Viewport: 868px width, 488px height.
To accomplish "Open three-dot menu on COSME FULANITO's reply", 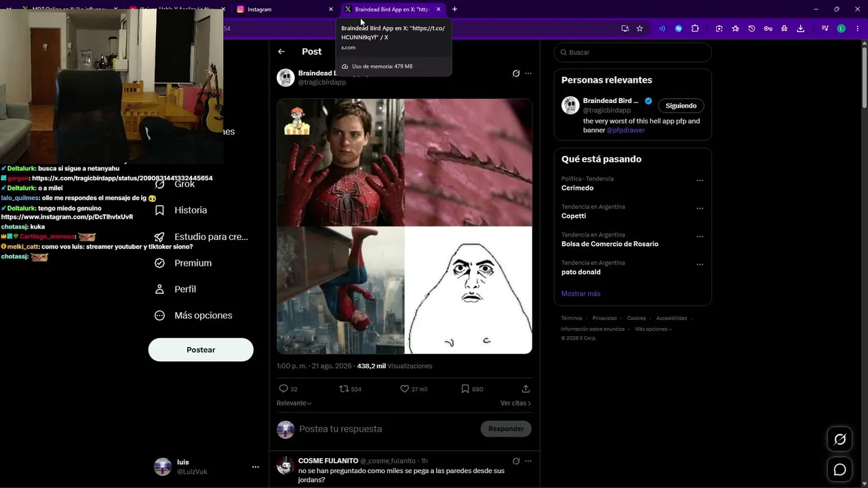I will click(528, 461).
